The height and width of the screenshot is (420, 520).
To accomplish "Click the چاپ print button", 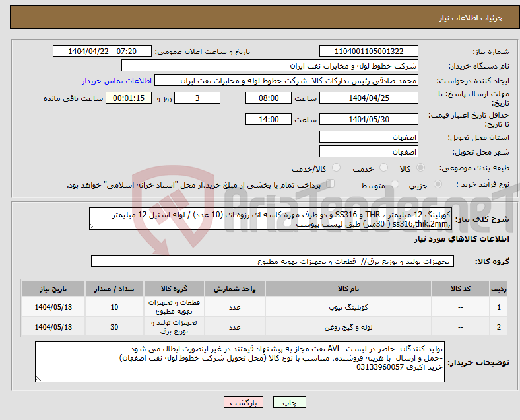I will (289, 402).
